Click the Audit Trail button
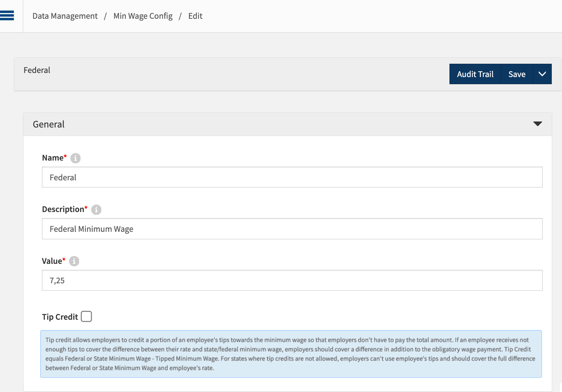 pyautogui.click(x=475, y=74)
